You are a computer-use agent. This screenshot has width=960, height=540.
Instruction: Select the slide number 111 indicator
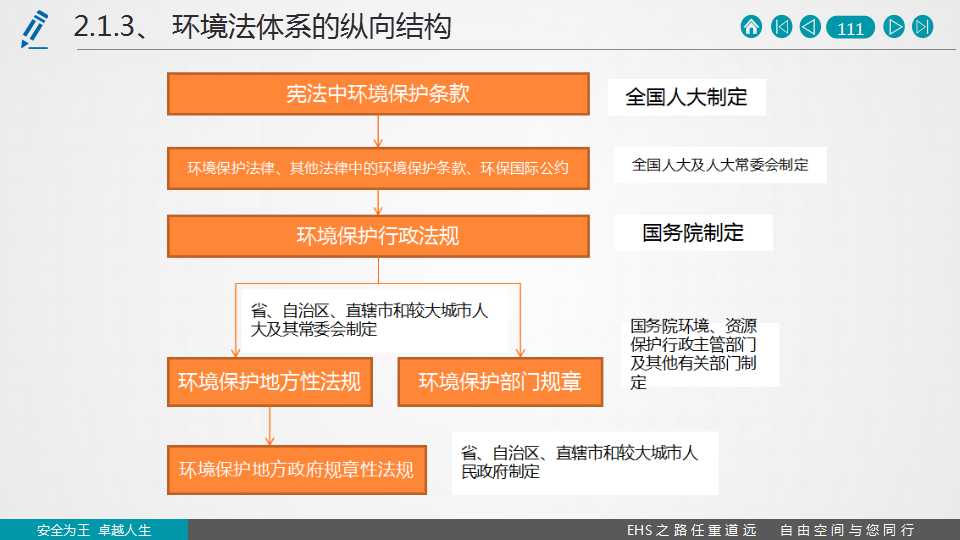pyautogui.click(x=850, y=28)
